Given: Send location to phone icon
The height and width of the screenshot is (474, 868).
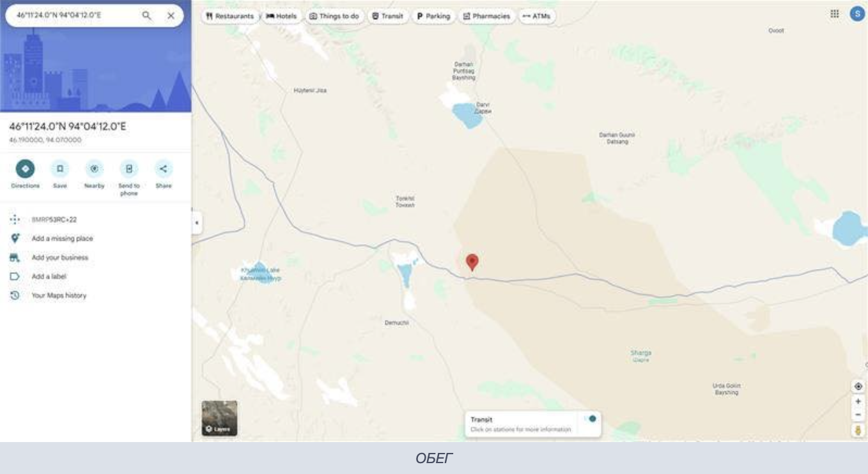Looking at the screenshot, I should coord(128,169).
